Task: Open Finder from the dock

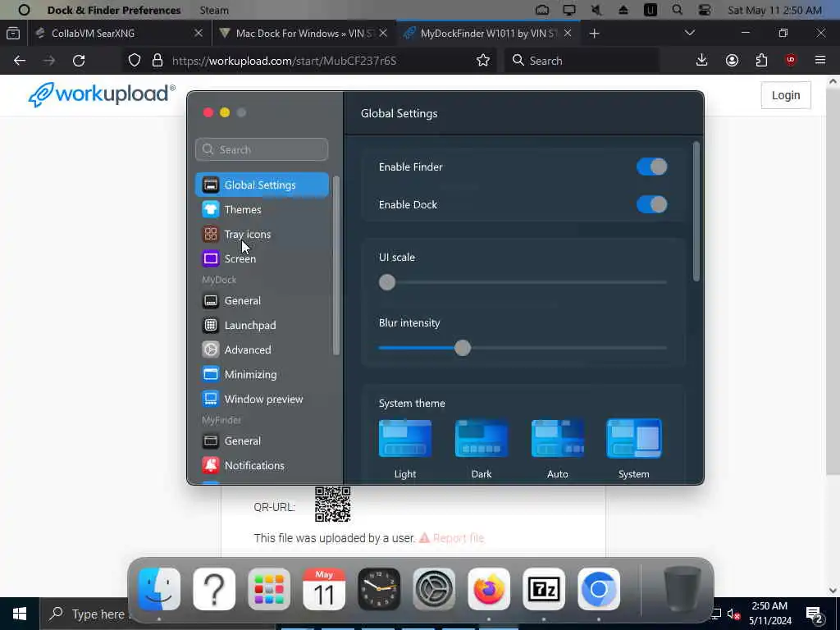Action: point(159,589)
